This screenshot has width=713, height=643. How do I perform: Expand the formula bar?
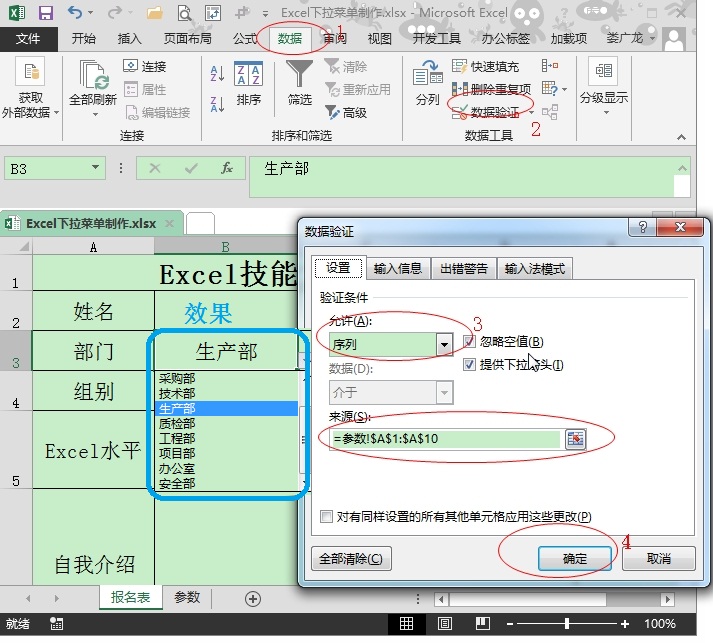click(682, 168)
